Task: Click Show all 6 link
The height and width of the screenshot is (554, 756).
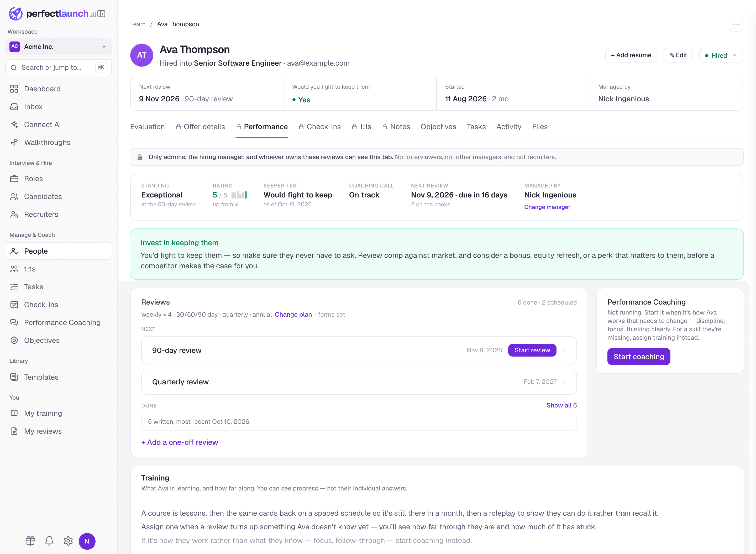Action: click(x=561, y=405)
